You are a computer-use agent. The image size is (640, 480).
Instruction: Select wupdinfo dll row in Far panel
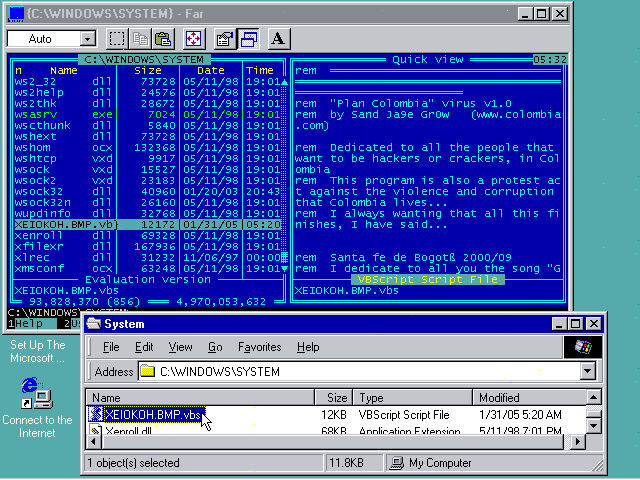147,214
